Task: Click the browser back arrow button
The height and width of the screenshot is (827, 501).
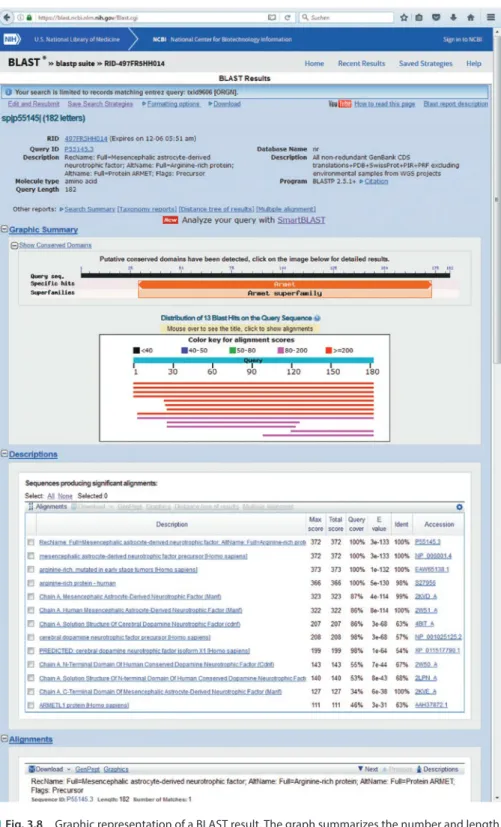Action: (x=6, y=17)
